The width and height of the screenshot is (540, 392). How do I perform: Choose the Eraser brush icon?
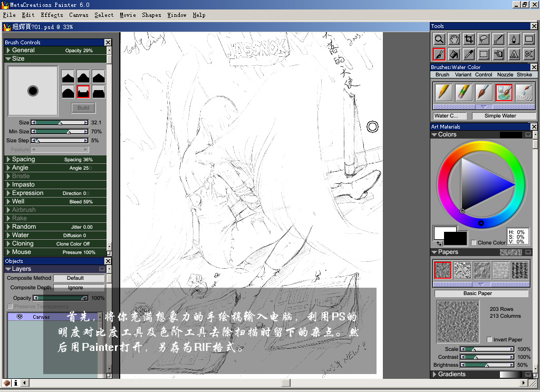pos(464,92)
